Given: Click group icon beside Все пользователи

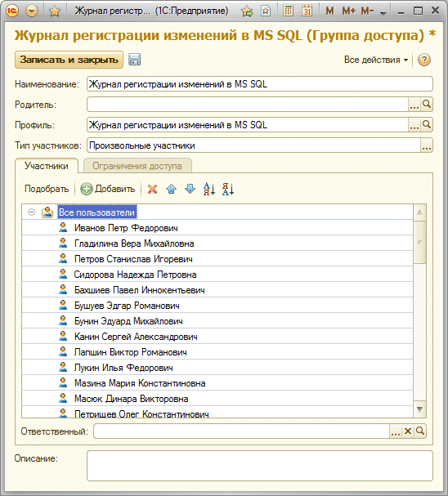Looking at the screenshot, I should tap(47, 212).
